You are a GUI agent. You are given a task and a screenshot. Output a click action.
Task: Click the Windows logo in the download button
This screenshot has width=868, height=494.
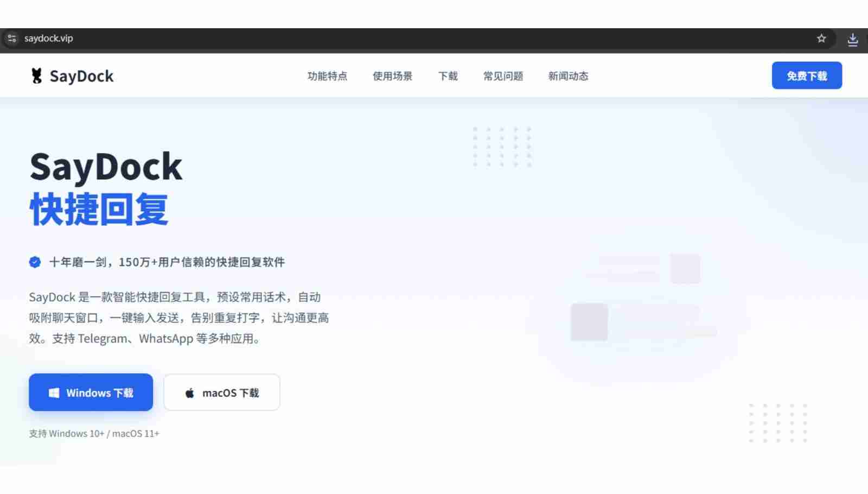tap(54, 392)
